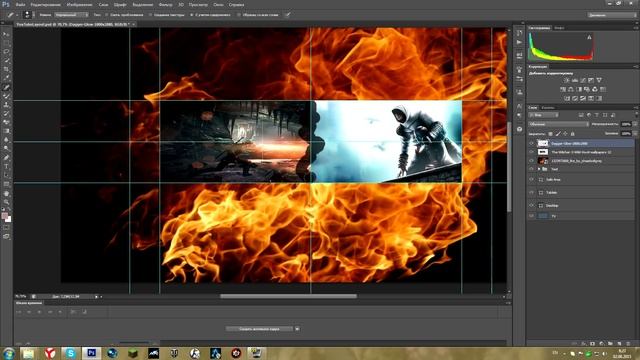The image size is (640, 360).
Task: Click the Create Video Timeline button
Action: click(x=260, y=329)
